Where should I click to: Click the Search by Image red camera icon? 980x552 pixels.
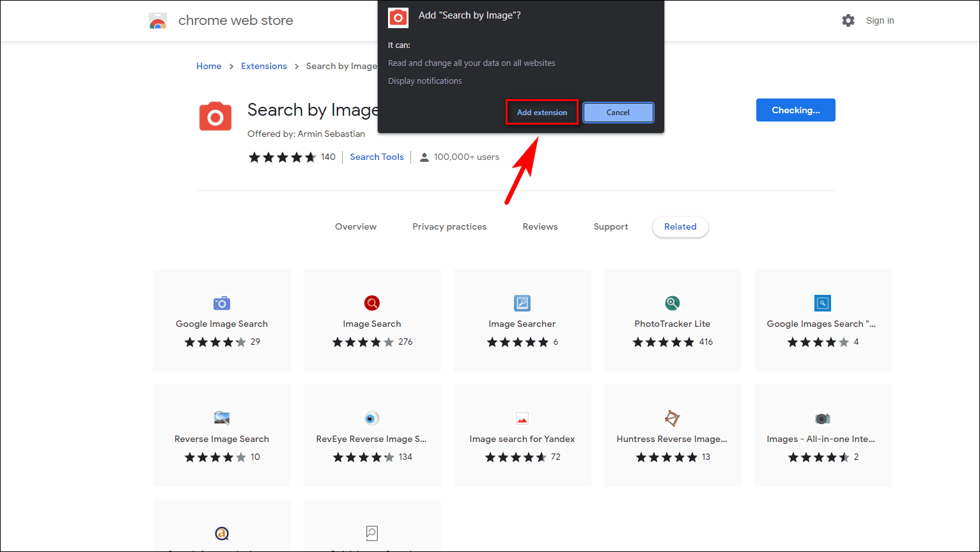(x=215, y=116)
